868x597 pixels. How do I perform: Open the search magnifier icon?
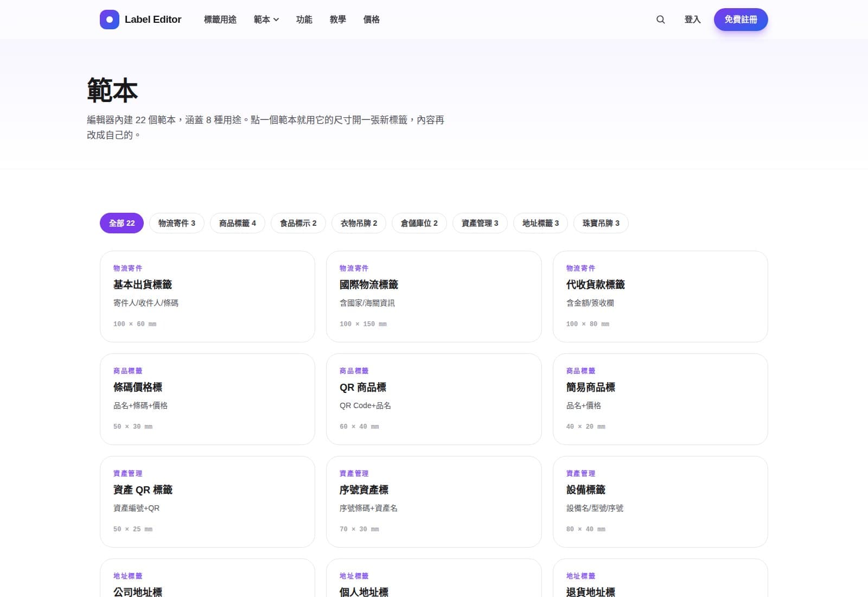pos(660,20)
